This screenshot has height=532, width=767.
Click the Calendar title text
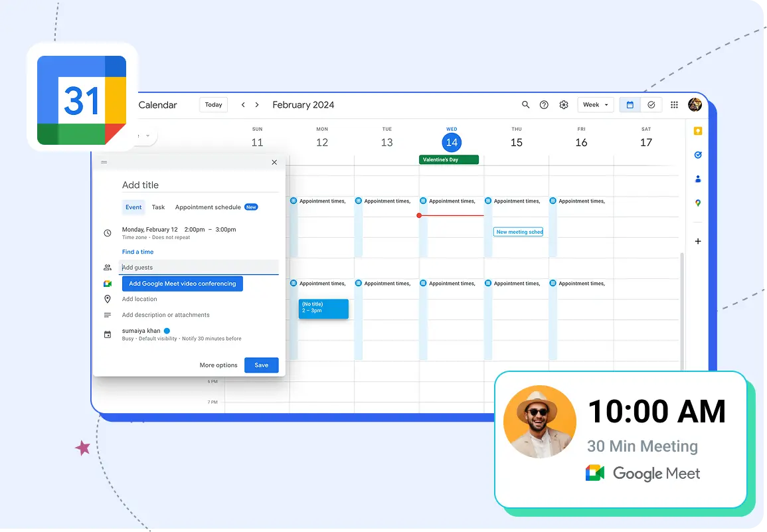coord(157,105)
